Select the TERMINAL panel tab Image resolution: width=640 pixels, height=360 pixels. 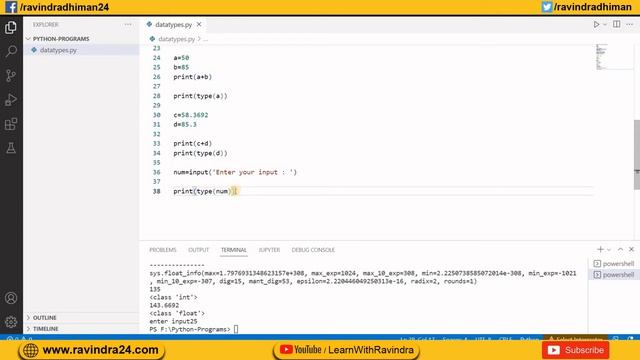(233, 250)
